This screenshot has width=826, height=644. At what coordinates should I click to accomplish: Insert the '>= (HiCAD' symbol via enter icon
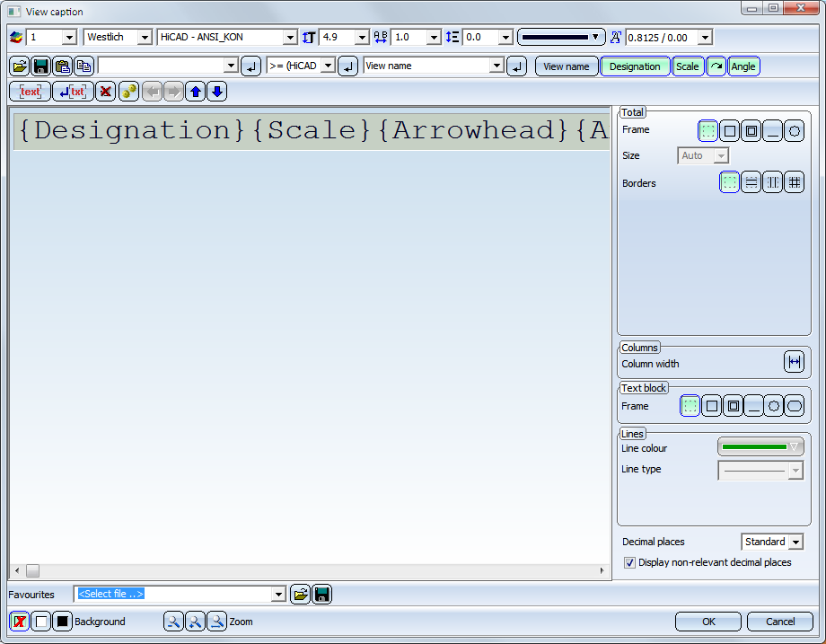[x=347, y=66]
